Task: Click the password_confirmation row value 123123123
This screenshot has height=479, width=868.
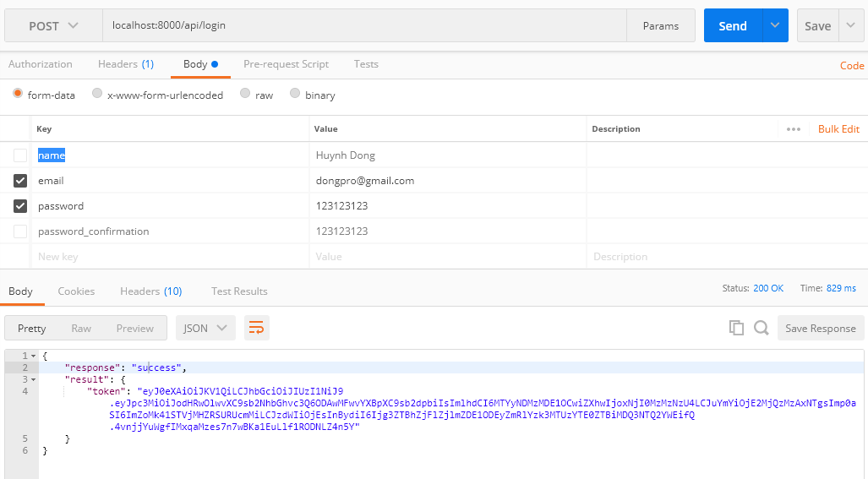Action: (x=447, y=231)
